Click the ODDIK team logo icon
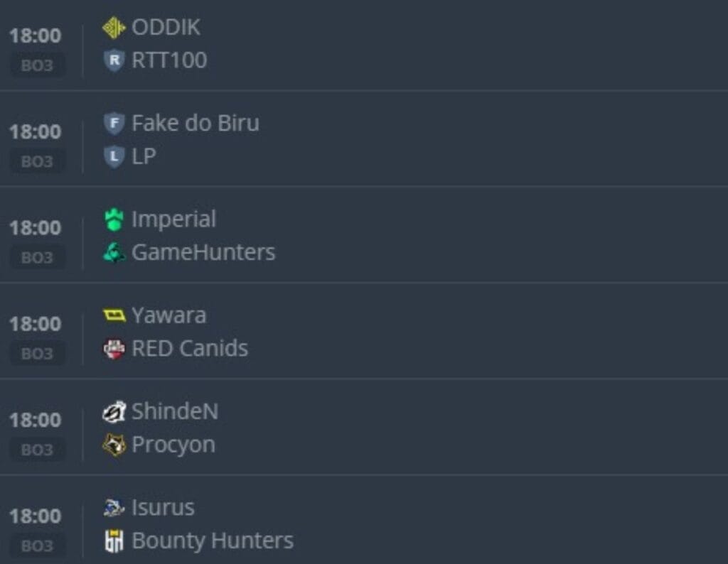Image resolution: width=728 pixels, height=564 pixels. [114, 28]
